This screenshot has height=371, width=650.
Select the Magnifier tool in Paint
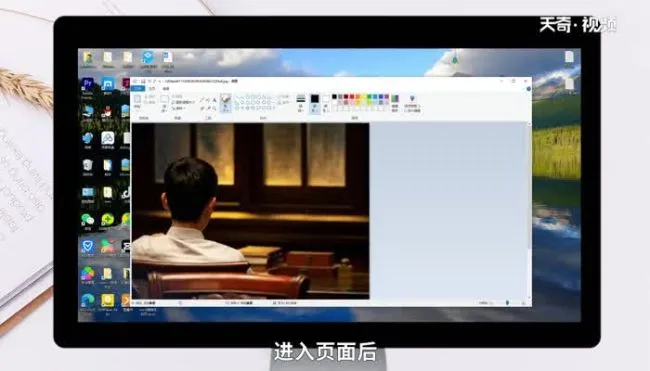click(x=215, y=108)
